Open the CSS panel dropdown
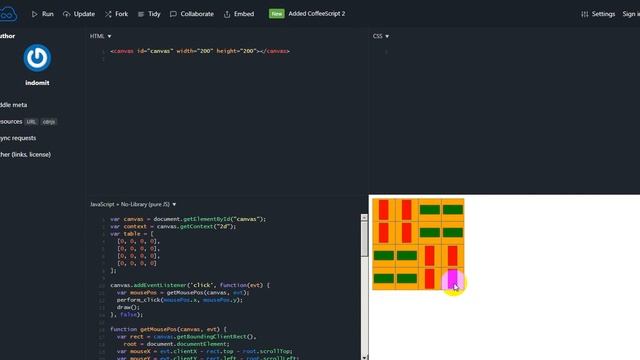The width and height of the screenshot is (640, 360). pyautogui.click(x=381, y=36)
